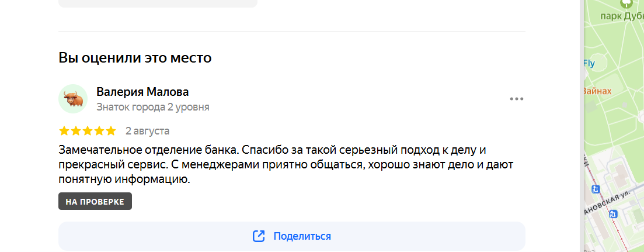The width and height of the screenshot is (644, 252).
Task: Select the first rating star
Action: tap(64, 131)
